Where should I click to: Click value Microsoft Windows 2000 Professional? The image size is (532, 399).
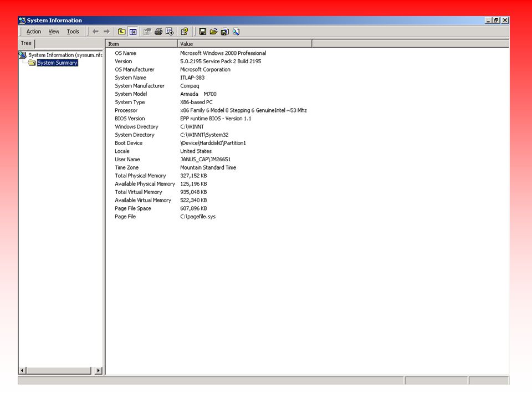pos(223,53)
